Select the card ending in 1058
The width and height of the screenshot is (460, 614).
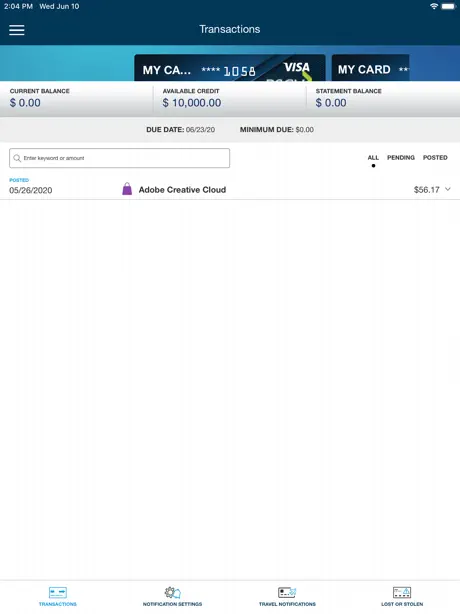coord(230,68)
